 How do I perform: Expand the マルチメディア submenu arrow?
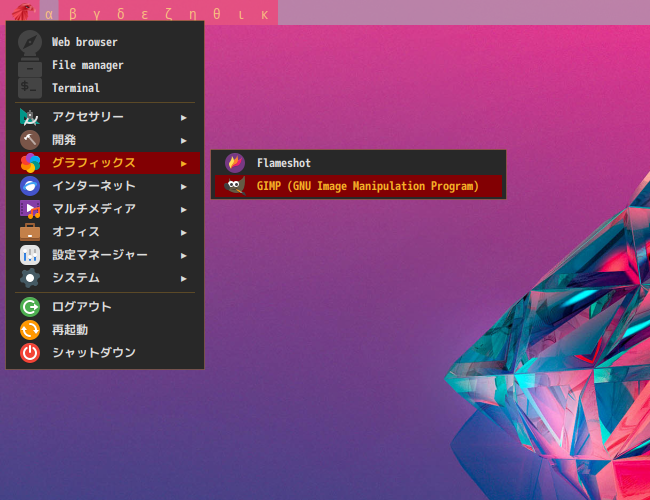184,210
